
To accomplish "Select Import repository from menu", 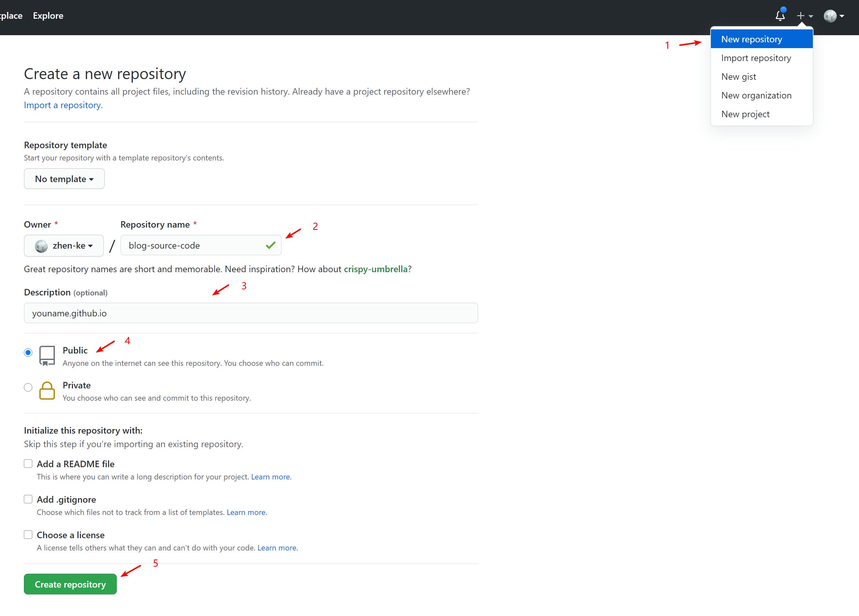I will pyautogui.click(x=756, y=58).
